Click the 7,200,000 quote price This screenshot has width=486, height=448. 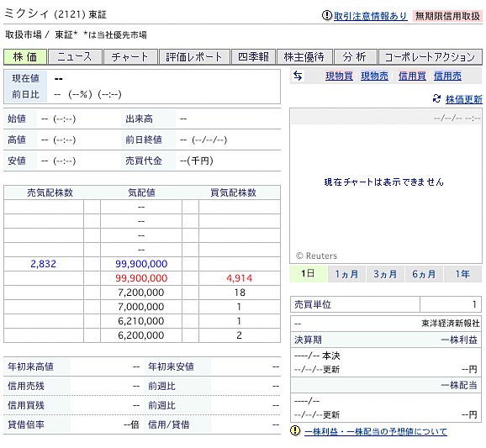pos(141,293)
